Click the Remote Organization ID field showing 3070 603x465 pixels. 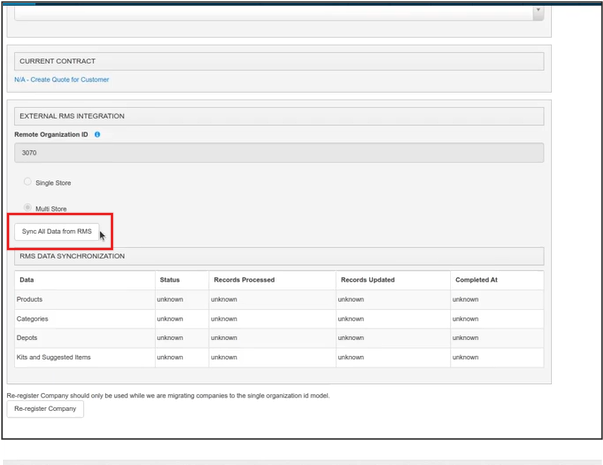click(x=278, y=153)
